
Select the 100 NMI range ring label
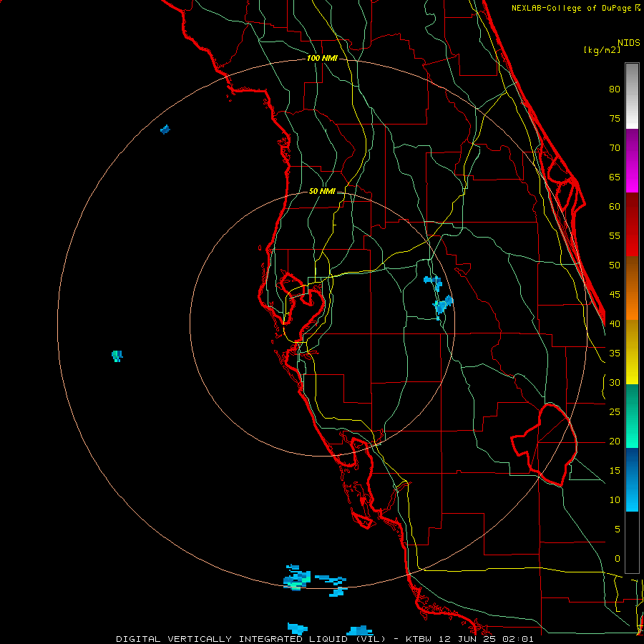pyautogui.click(x=322, y=58)
